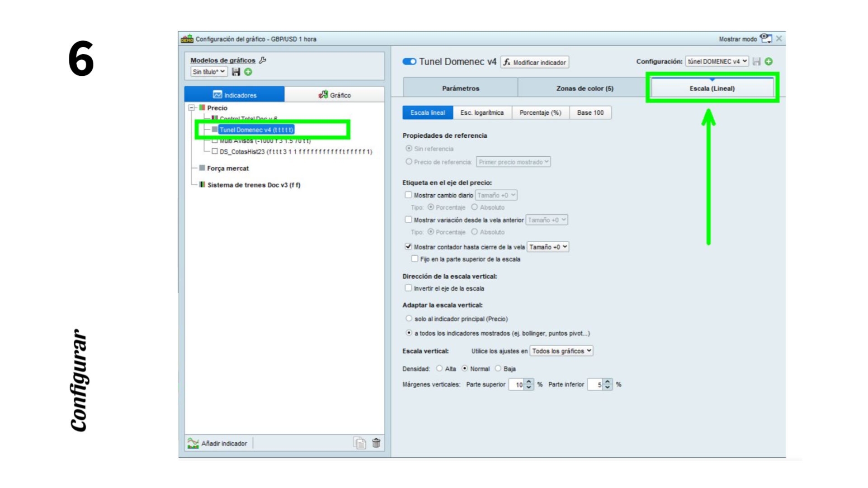
Task: Toggle Tunel Domenec v4 on/off switch
Action: 409,62
